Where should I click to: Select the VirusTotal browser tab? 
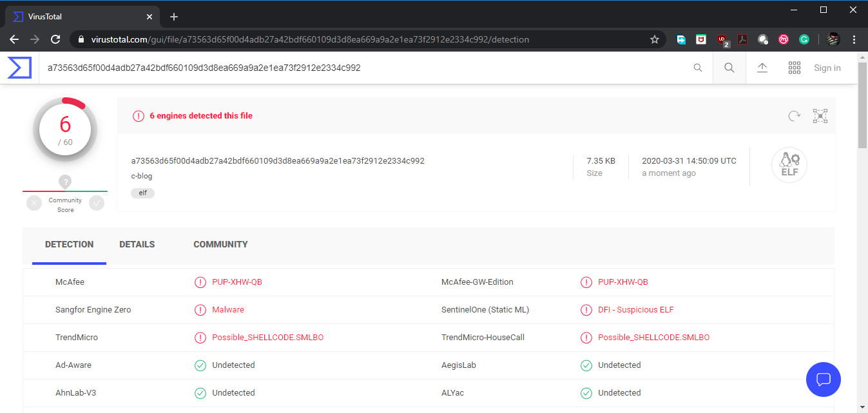84,17
